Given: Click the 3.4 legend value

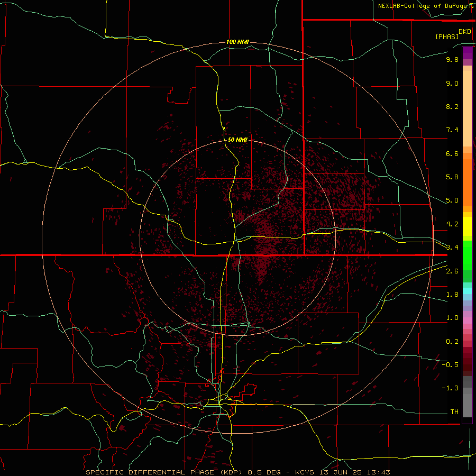Looking at the screenshot, I should point(452,248).
